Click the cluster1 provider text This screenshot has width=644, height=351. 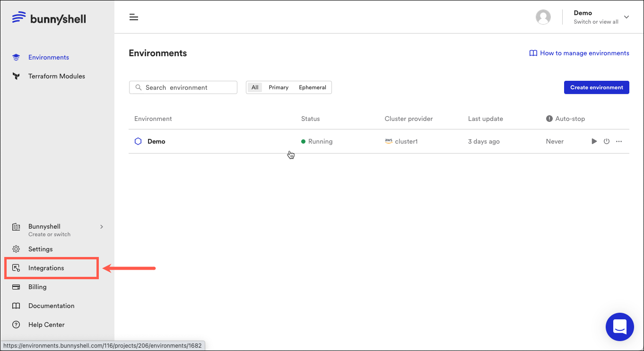click(407, 141)
